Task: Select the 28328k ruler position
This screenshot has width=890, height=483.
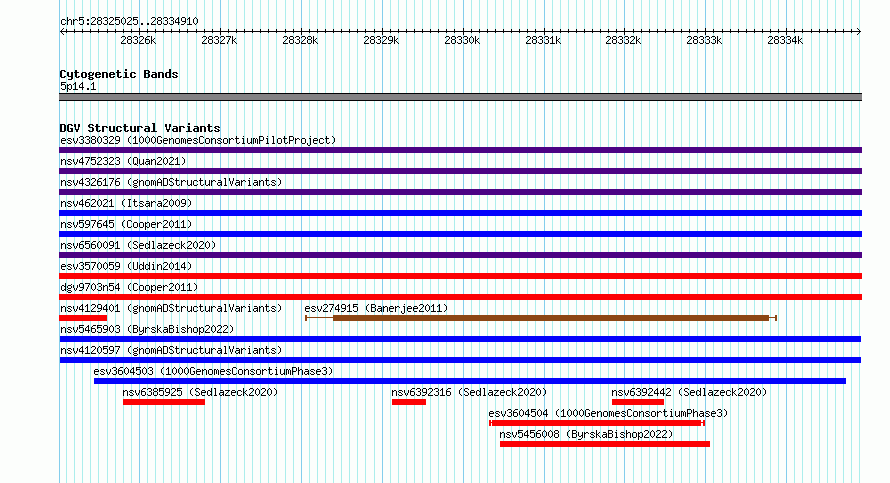Action: 300,40
